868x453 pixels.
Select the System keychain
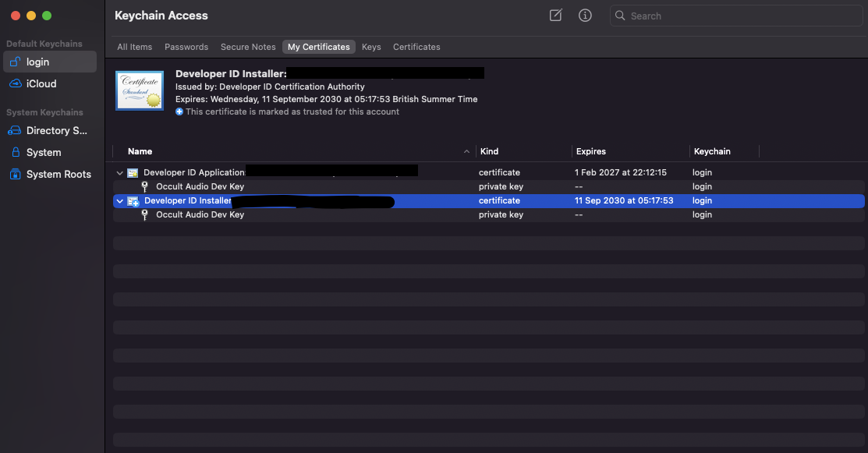click(50, 152)
